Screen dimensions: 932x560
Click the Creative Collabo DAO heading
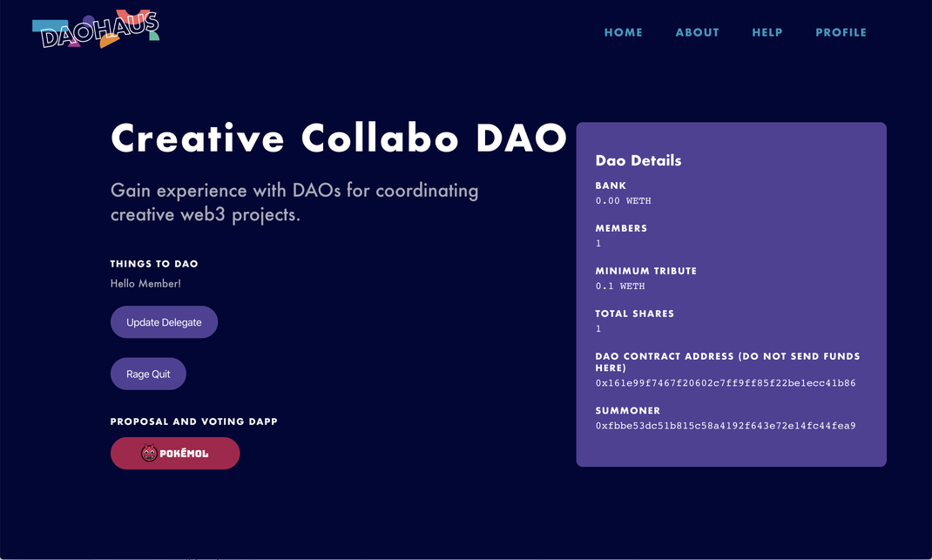[339, 138]
